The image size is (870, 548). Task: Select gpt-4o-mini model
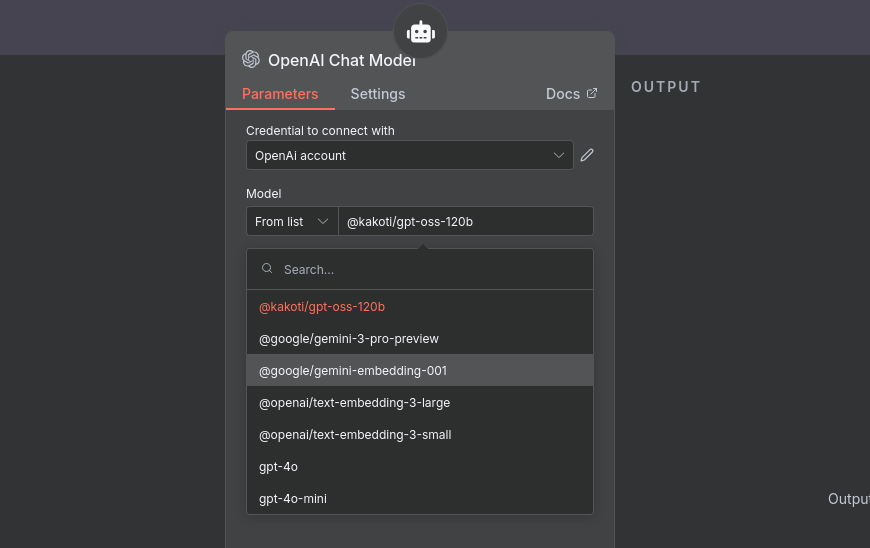point(292,498)
